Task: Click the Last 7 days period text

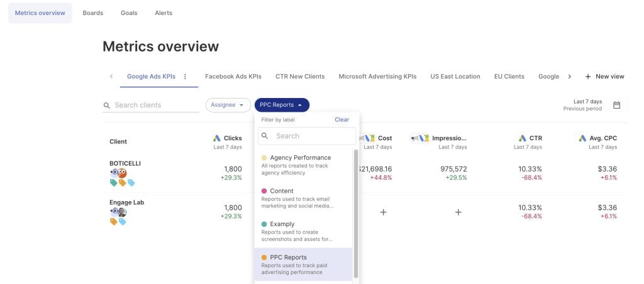Action: [x=588, y=101]
